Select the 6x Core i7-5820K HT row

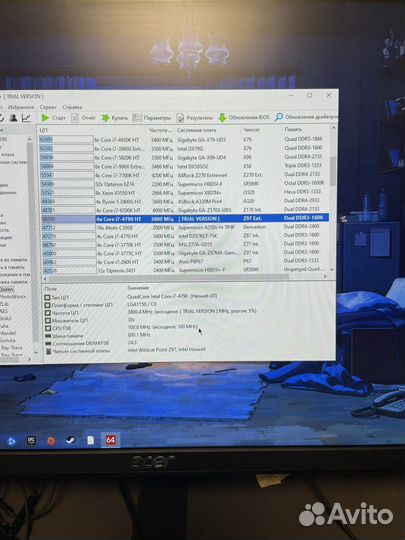pyautogui.click(x=184, y=157)
